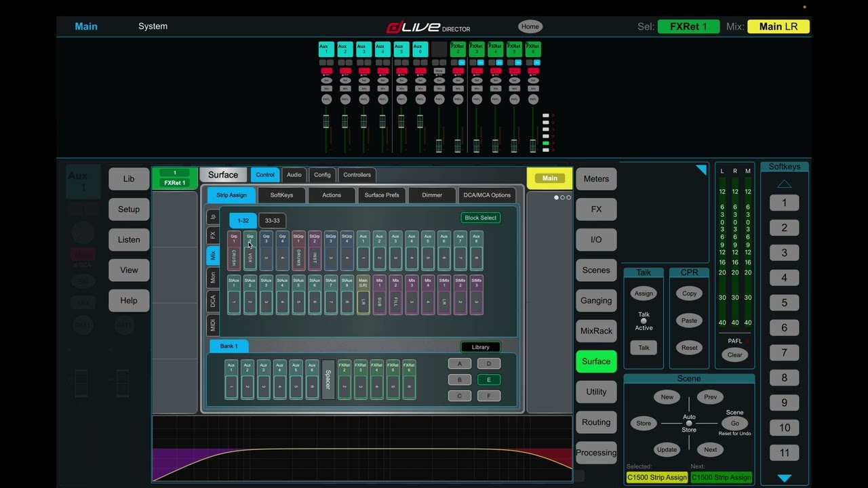
Task: Open the System menu at the top
Action: click(x=153, y=26)
